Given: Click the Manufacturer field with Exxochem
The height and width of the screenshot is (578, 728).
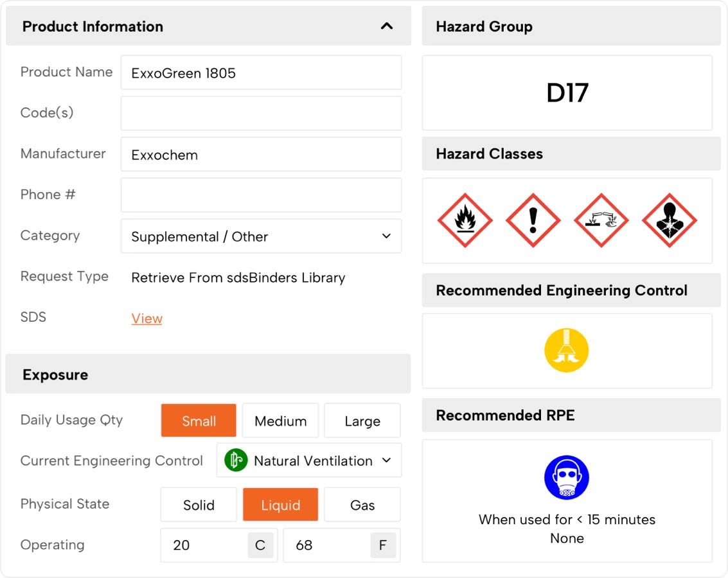Looking at the screenshot, I should pyautogui.click(x=262, y=155).
